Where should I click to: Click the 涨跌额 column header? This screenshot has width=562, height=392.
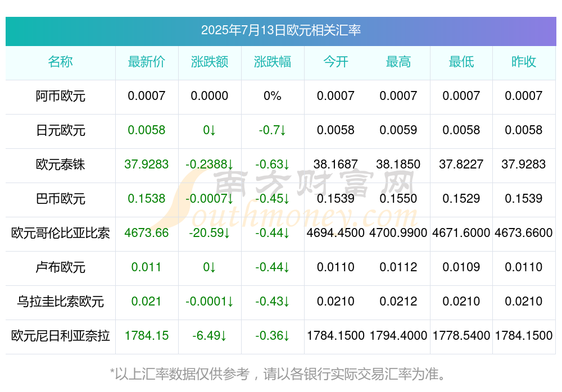point(210,62)
